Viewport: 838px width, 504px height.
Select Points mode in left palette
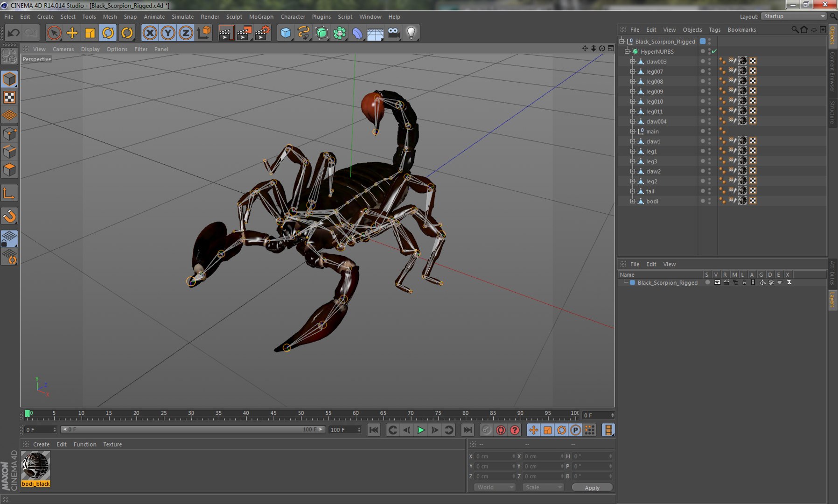click(9, 134)
